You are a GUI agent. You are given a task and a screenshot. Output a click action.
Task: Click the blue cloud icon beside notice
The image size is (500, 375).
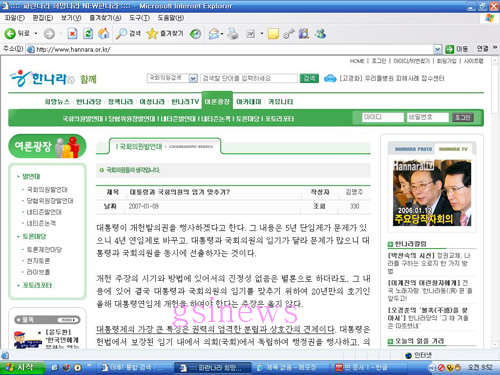click(330, 78)
